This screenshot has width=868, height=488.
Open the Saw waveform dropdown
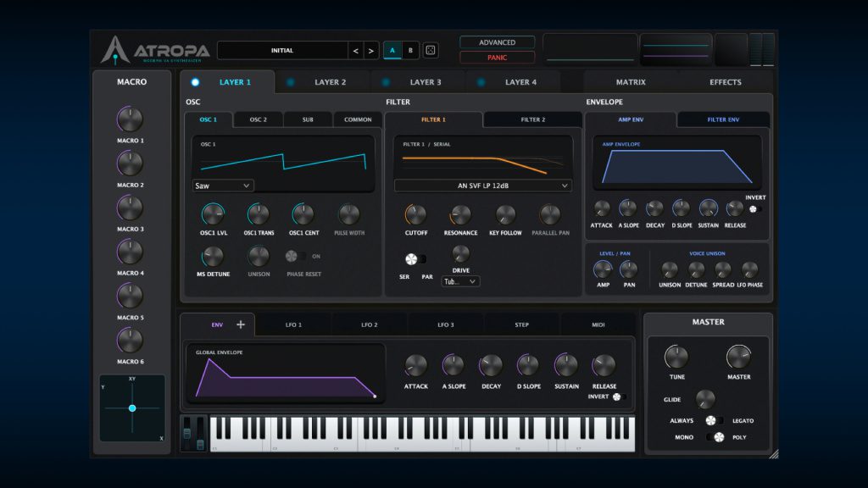[223, 186]
